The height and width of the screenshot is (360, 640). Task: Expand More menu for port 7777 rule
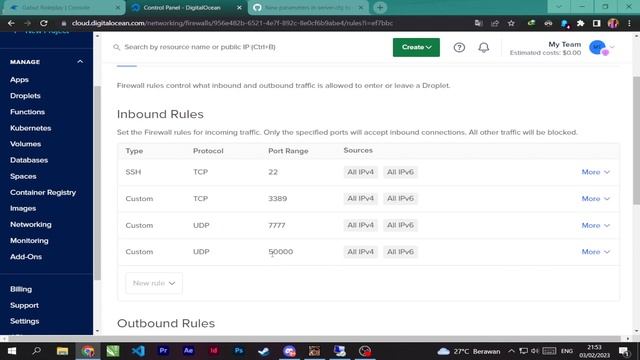(x=596, y=225)
